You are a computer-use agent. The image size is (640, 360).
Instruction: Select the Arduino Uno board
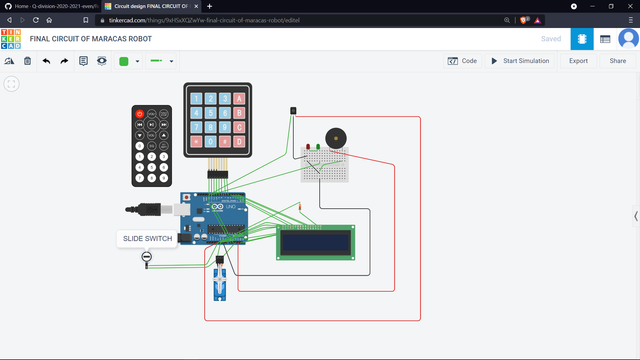(213, 219)
